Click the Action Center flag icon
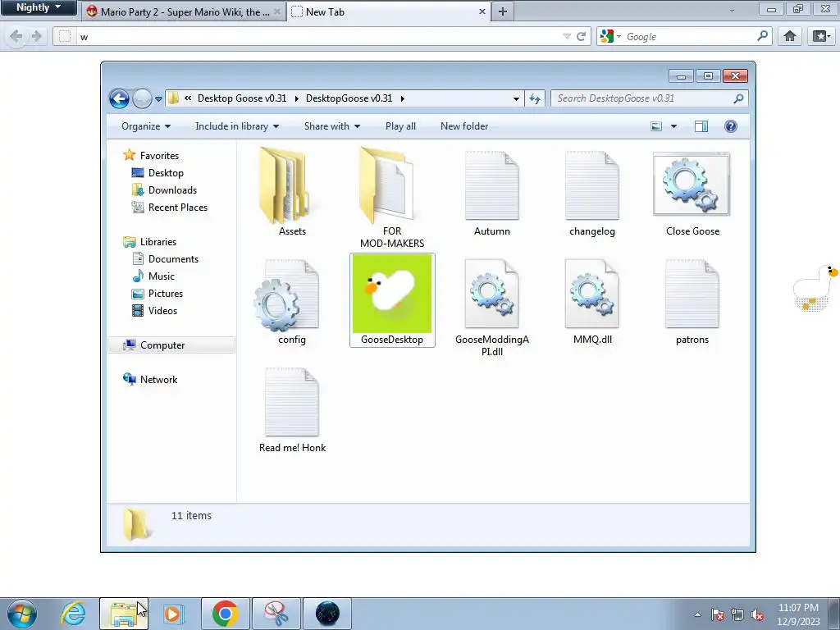The height and width of the screenshot is (630, 840). (718, 615)
